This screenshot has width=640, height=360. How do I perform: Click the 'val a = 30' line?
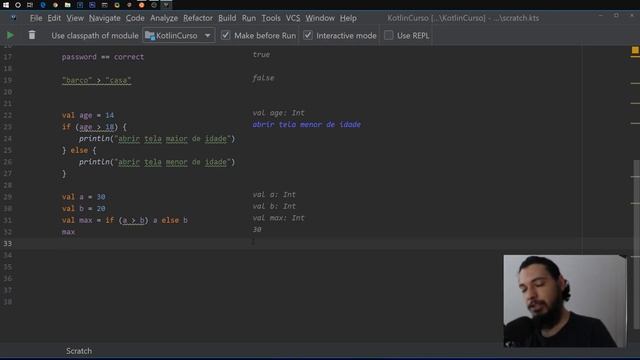pyautogui.click(x=84, y=197)
